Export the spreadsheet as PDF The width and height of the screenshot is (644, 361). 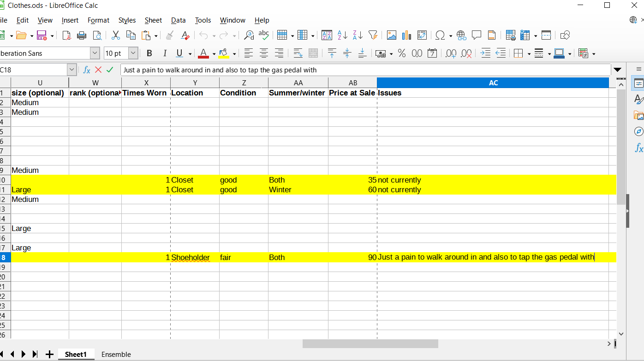click(x=66, y=35)
